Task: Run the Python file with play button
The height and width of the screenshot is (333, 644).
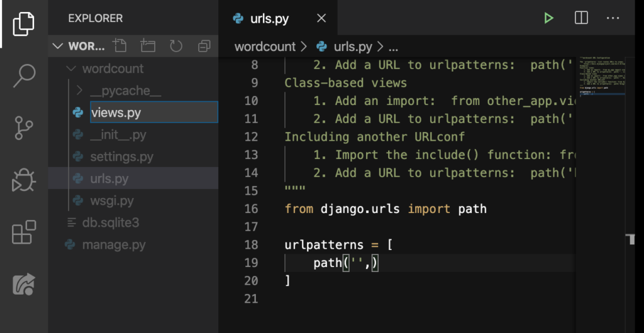Action: (548, 18)
